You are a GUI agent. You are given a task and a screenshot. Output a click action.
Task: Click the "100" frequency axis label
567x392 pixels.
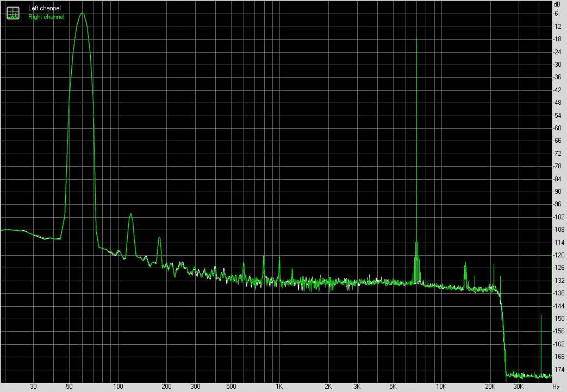point(118,387)
